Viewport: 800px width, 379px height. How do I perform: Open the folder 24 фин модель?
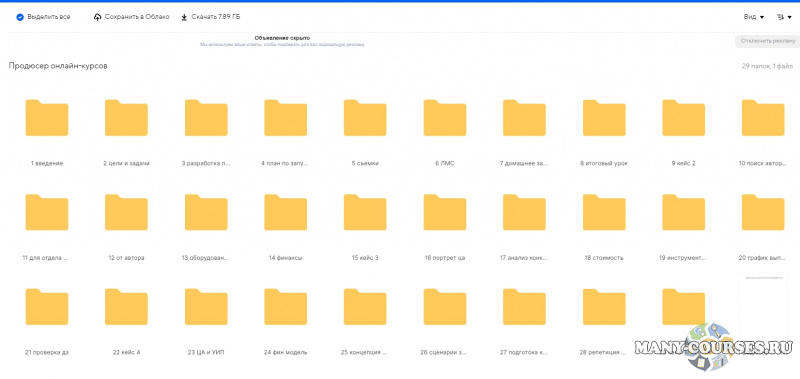[x=285, y=307]
